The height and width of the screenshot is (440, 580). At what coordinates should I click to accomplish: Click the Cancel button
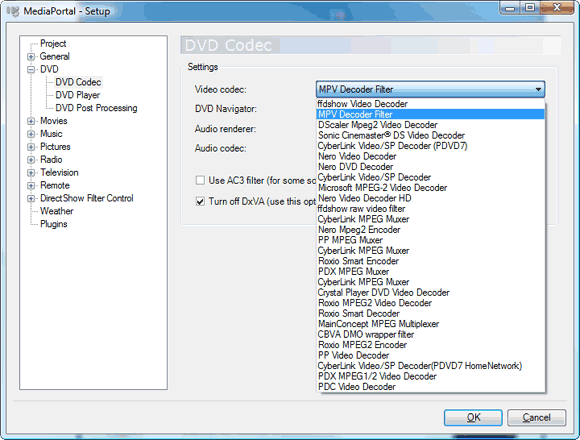coord(536,417)
